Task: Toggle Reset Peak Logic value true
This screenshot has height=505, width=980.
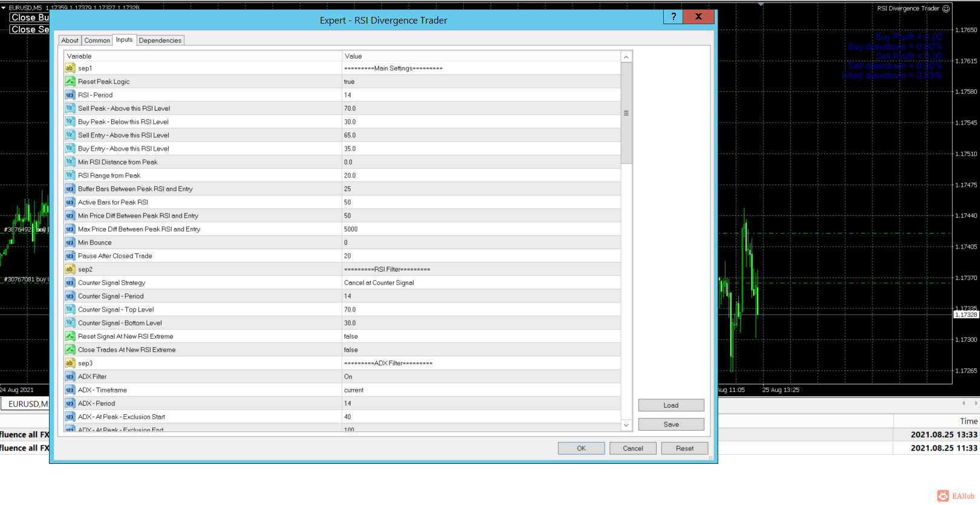Action: 481,82
